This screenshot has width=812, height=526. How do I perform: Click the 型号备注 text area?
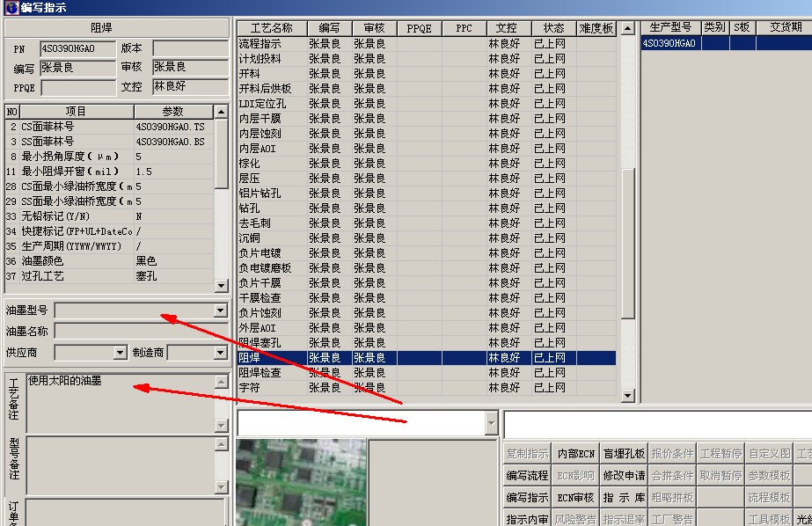121,465
